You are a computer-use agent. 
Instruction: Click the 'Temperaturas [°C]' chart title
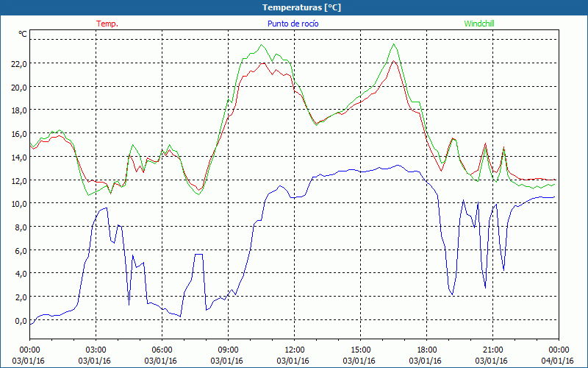click(x=301, y=7)
